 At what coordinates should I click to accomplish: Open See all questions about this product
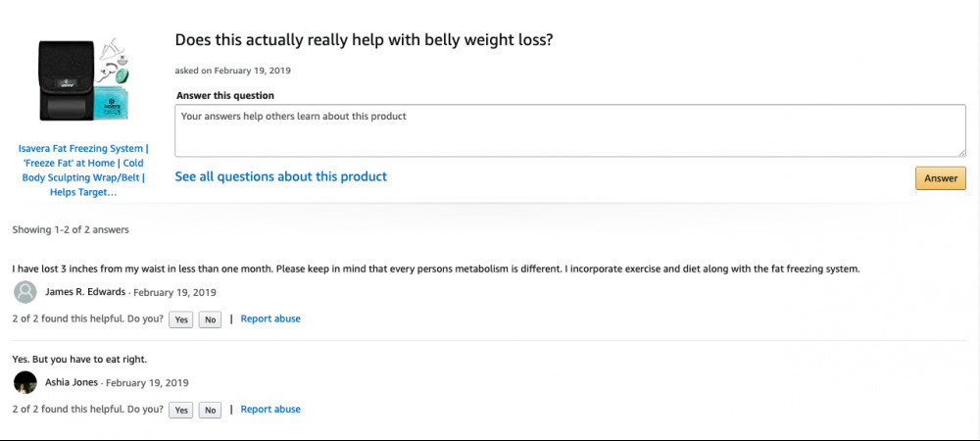pos(280,176)
